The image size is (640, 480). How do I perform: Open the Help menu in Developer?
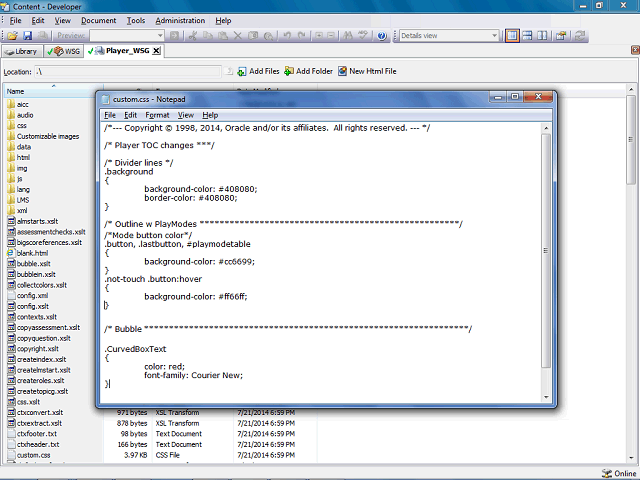[223, 20]
